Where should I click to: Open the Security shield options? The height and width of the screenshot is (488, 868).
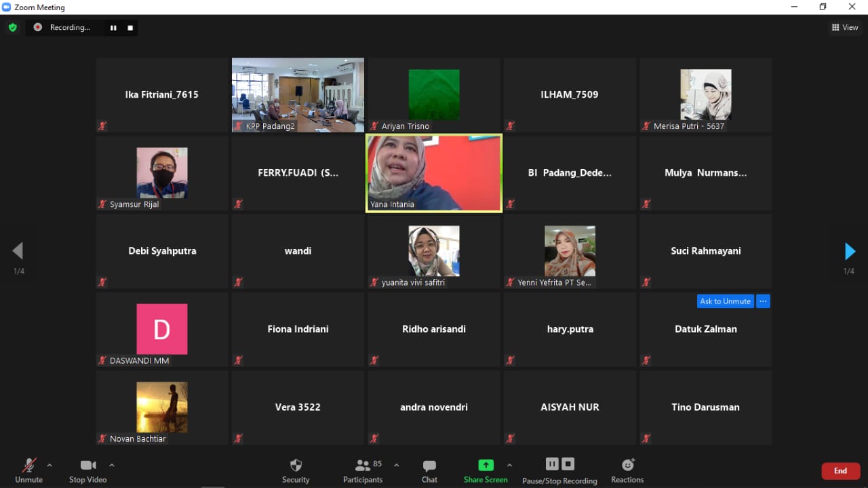coord(296,470)
